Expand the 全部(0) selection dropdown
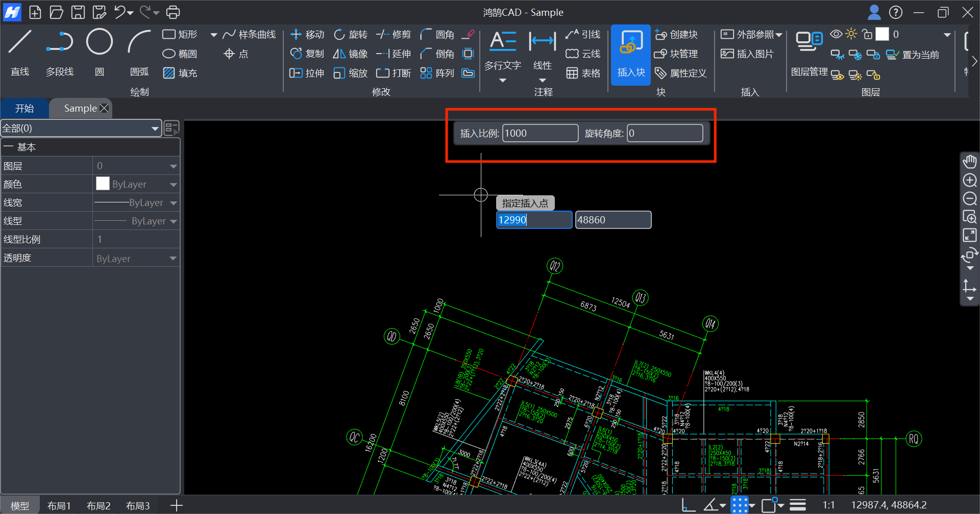Screen dimensions: 980x514 [81, 128]
